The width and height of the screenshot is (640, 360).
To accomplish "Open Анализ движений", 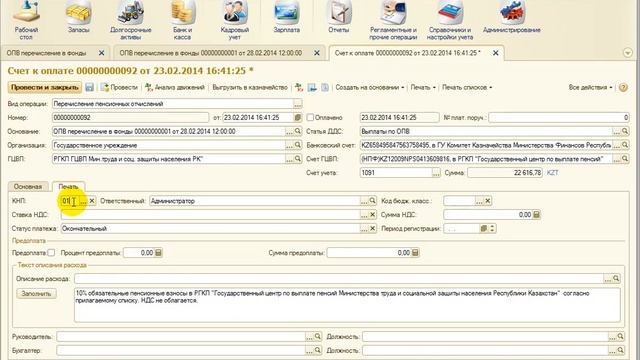I will [175, 87].
